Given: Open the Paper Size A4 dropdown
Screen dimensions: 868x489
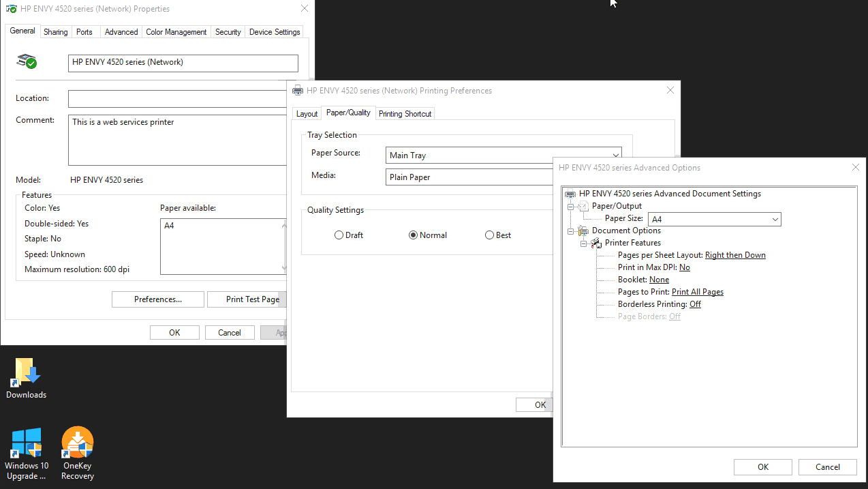Looking at the screenshot, I should (714, 220).
